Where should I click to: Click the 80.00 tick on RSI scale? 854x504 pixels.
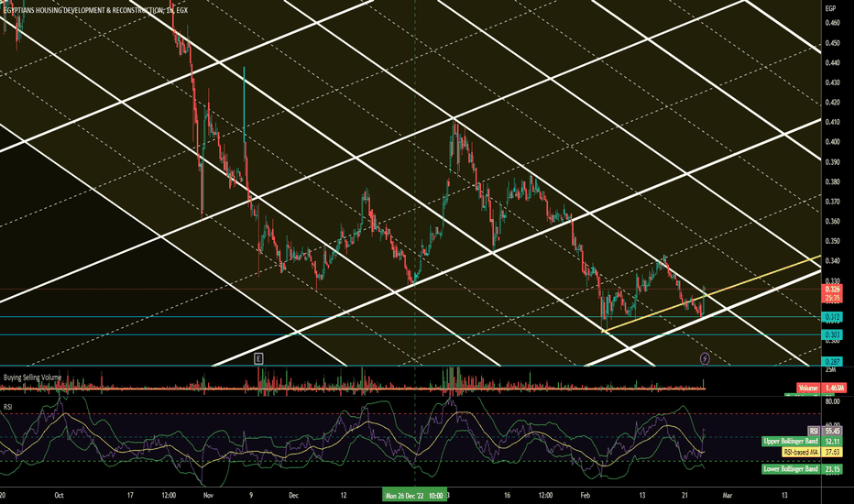tap(832, 401)
